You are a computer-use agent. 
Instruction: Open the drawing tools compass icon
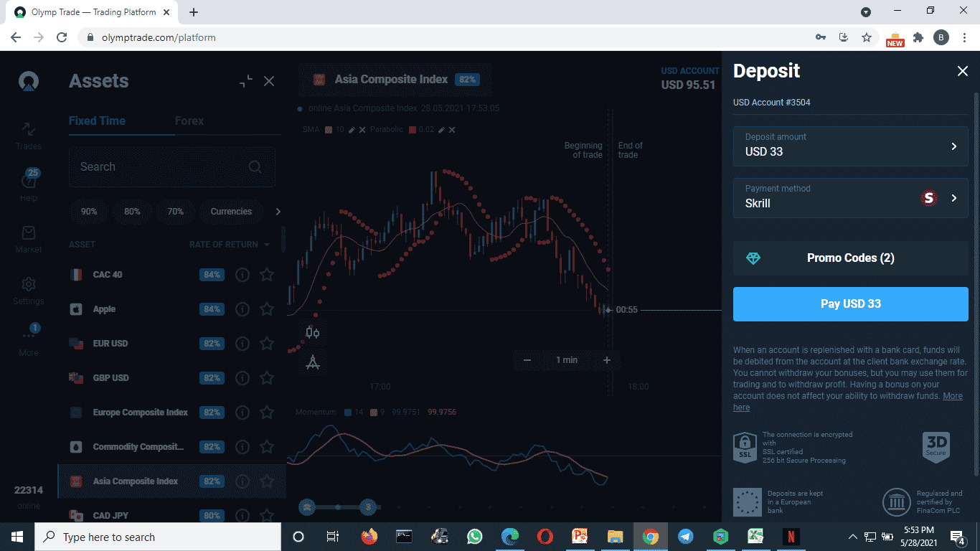[x=312, y=362]
